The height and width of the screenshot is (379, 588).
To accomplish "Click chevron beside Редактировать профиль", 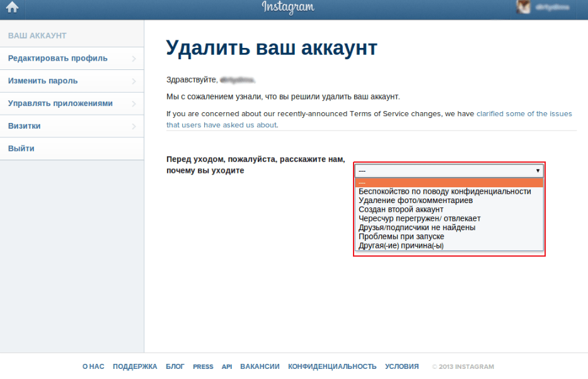I will tap(134, 59).
